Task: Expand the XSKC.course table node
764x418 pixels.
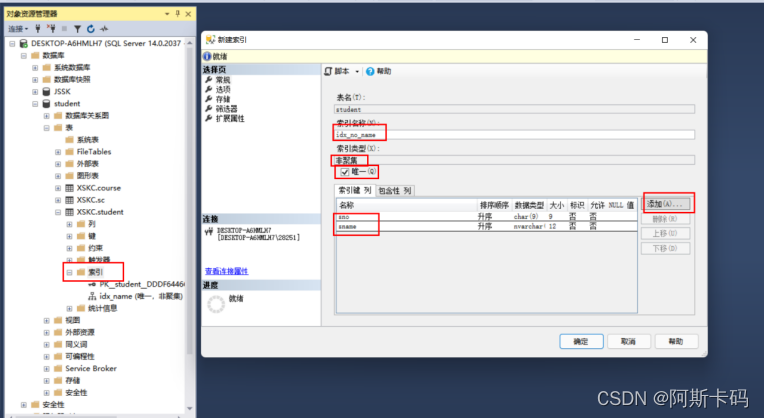Action: pos(58,188)
